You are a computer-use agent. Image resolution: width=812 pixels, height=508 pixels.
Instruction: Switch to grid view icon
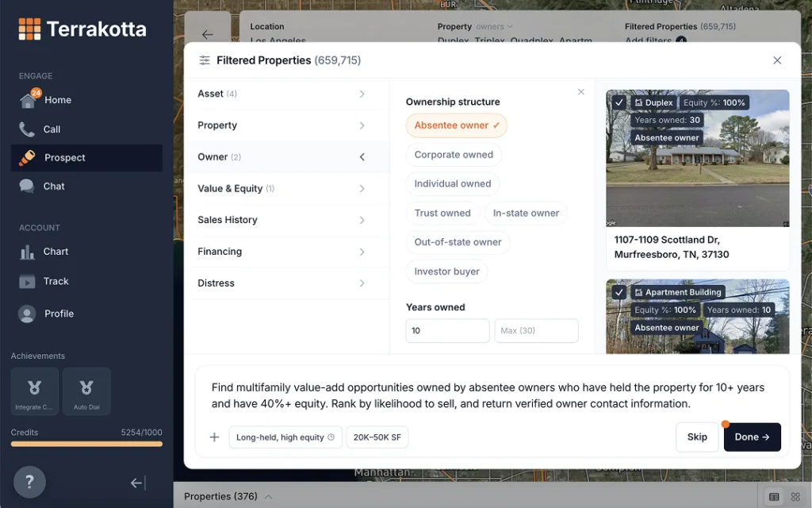point(795,497)
